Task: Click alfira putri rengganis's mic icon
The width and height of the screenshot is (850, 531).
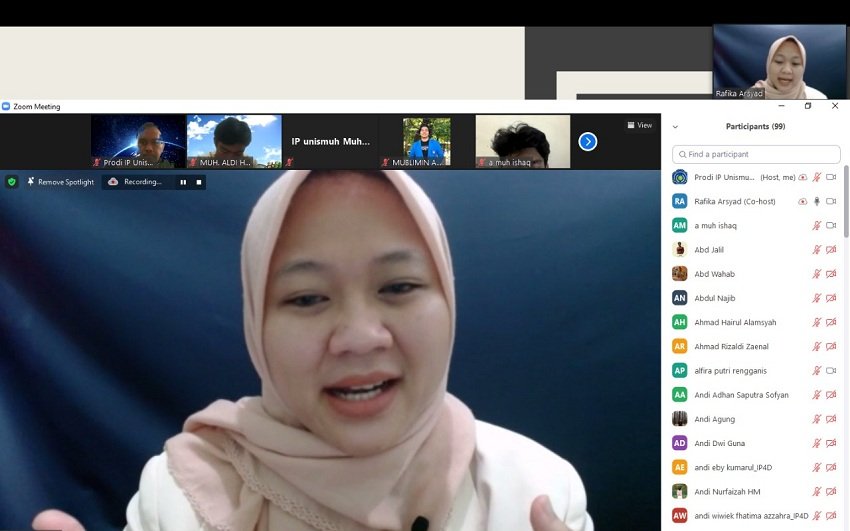Action: click(817, 371)
